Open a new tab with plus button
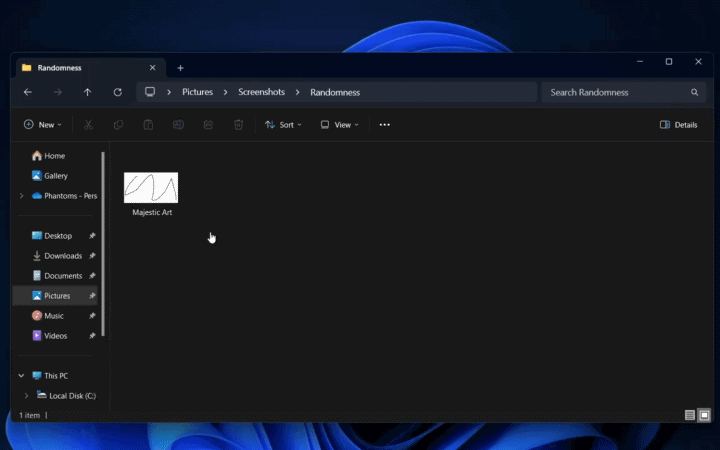Image resolution: width=720 pixels, height=450 pixels. (x=180, y=68)
